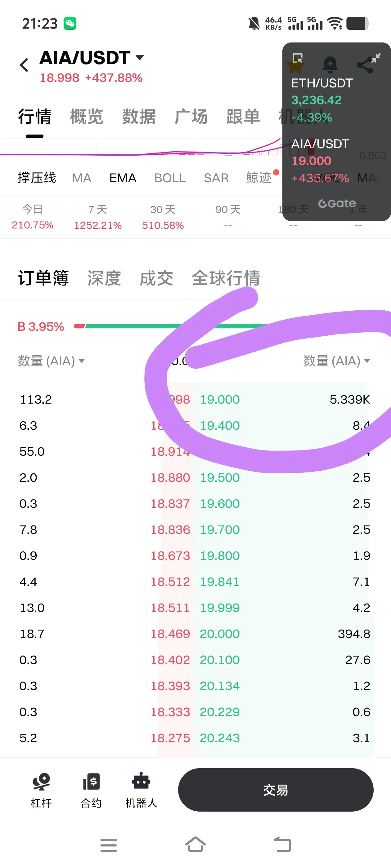Toggle the BOLL indicator

(x=170, y=178)
